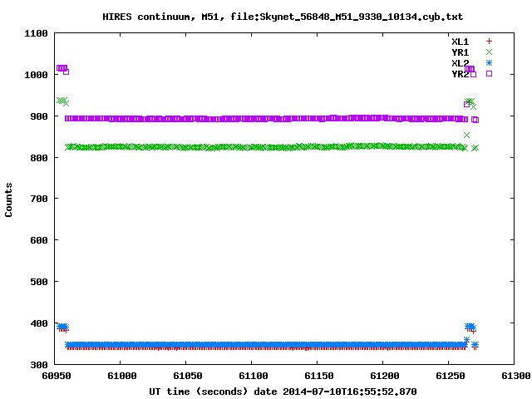Click x-axis tick label 61100
532x399 pixels.
253,376
